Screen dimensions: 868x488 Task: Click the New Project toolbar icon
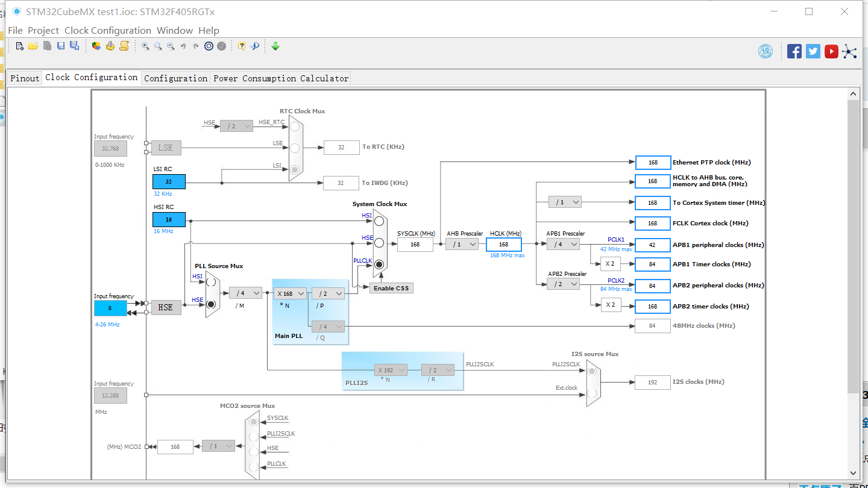tap(20, 46)
